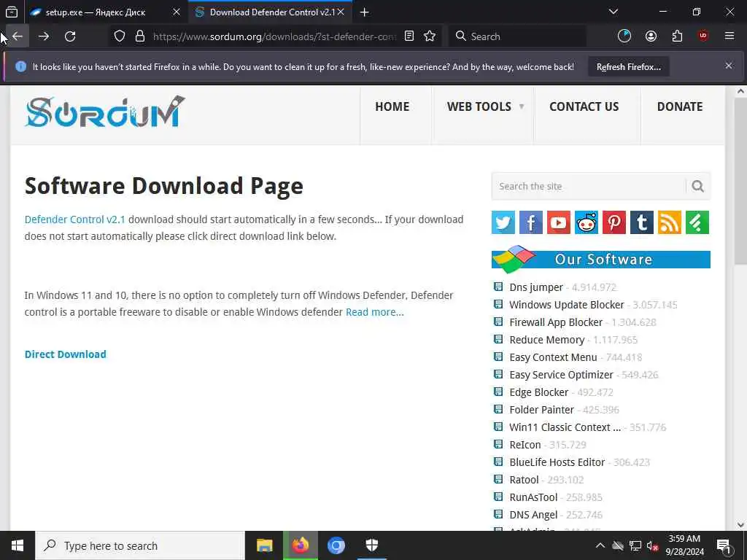Viewport: 747px width, 560px height.
Task: Open the Folder Painter link
Action: pos(541,410)
